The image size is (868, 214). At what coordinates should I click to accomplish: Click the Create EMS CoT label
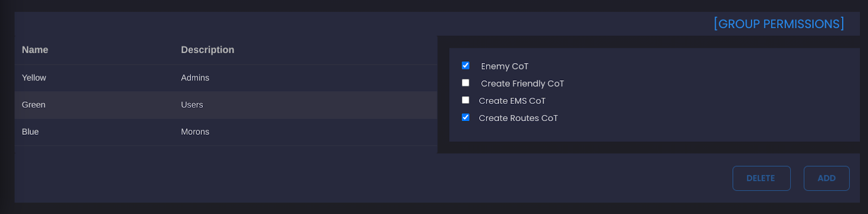[512, 101]
